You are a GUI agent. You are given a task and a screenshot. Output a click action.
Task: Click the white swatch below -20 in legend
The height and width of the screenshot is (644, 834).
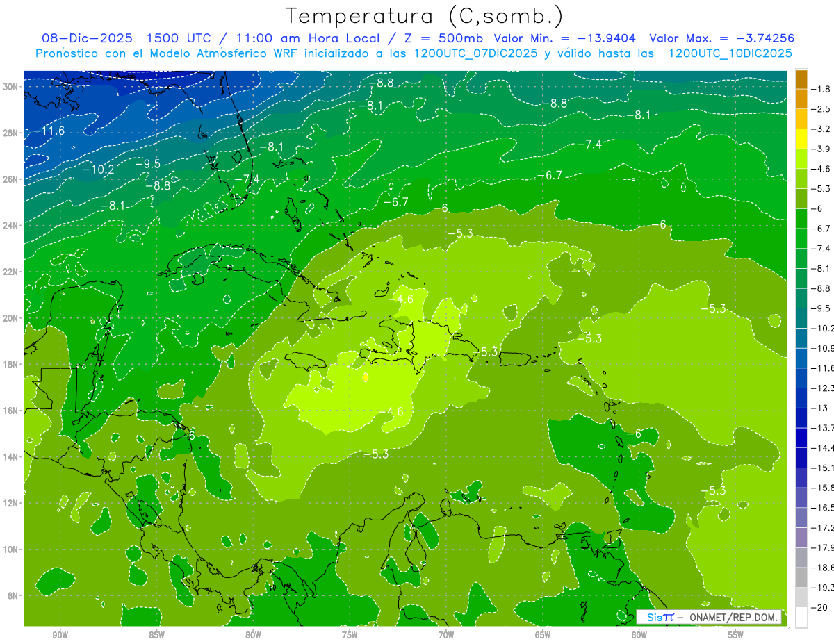click(801, 618)
